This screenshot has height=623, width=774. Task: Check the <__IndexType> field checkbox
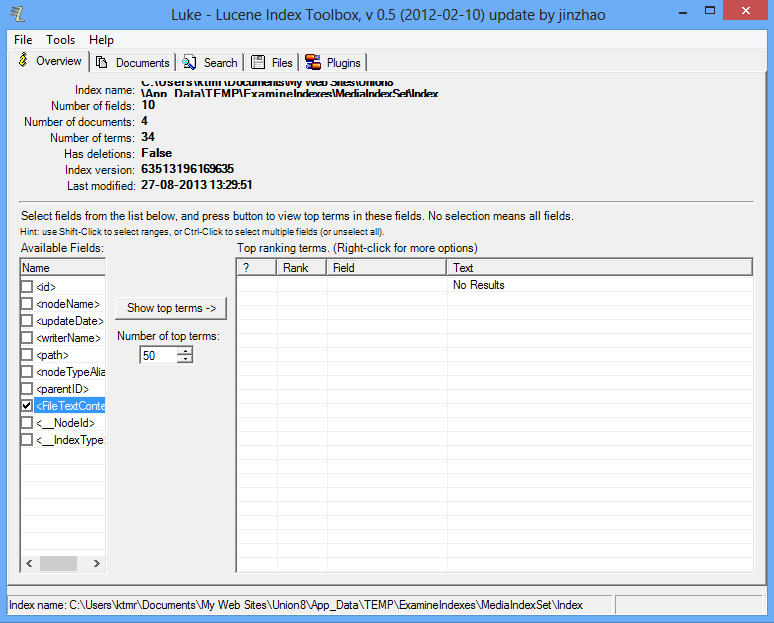tap(27, 440)
